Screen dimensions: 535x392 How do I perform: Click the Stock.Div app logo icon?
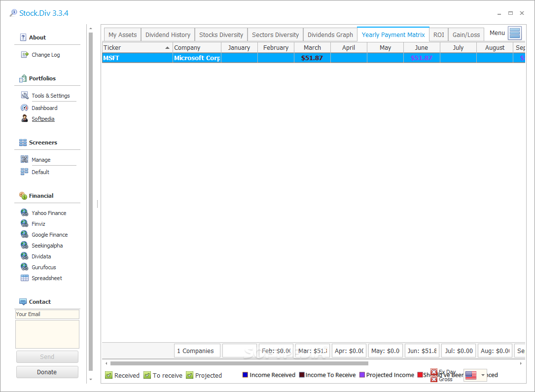13,13
